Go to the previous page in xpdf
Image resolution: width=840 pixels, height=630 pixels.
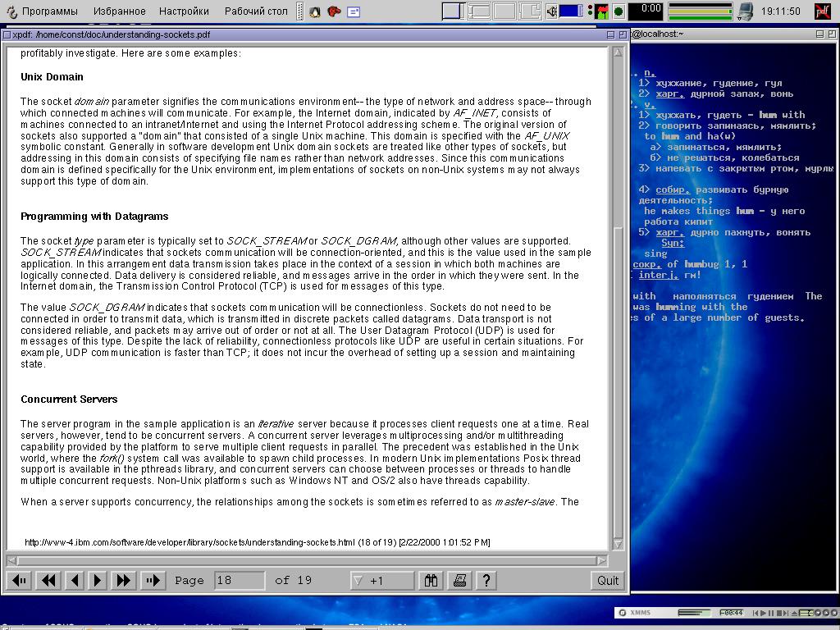pos(75,580)
